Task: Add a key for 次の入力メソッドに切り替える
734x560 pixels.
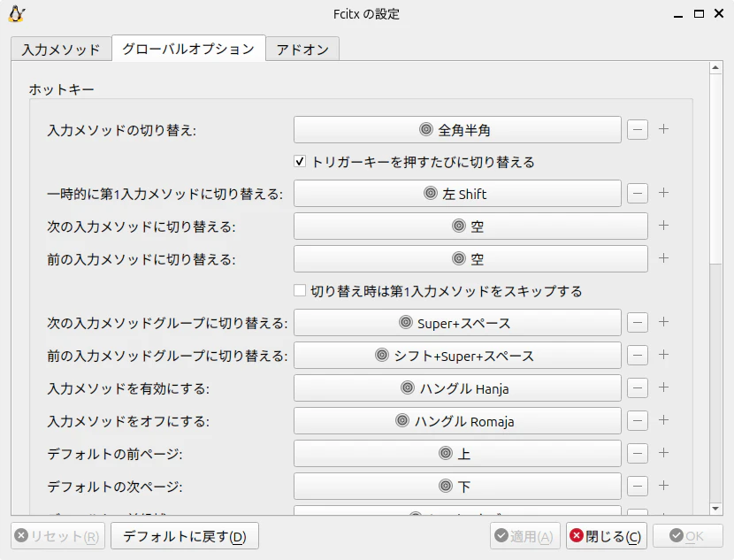Action: 663,226
